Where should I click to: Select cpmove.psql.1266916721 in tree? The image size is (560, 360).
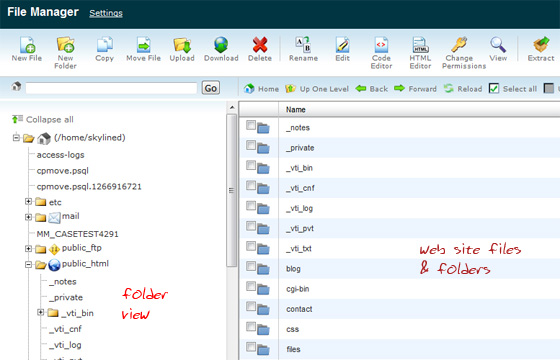89,186
